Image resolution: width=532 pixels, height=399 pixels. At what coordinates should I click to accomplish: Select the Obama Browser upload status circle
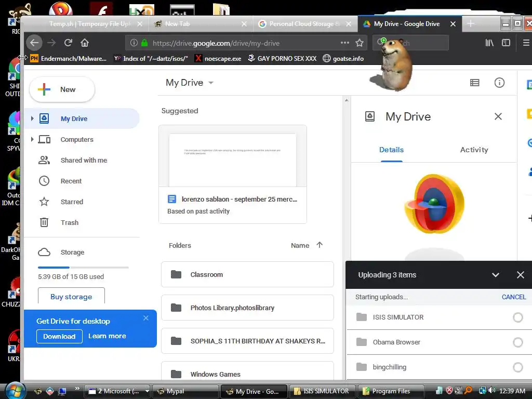tap(518, 342)
